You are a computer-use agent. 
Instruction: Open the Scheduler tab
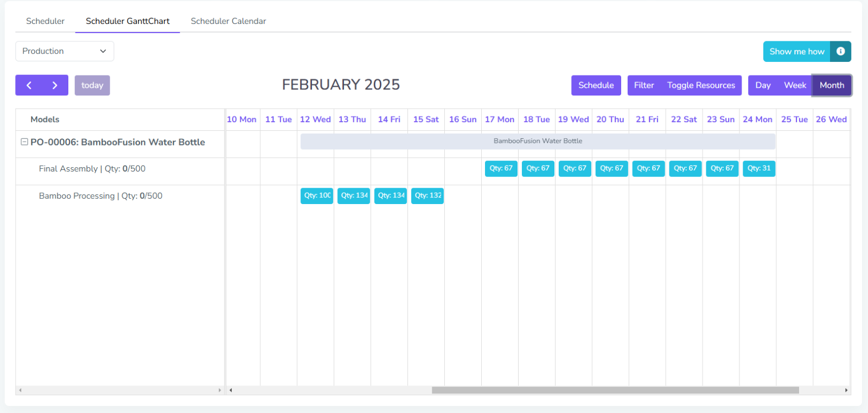[x=45, y=21]
